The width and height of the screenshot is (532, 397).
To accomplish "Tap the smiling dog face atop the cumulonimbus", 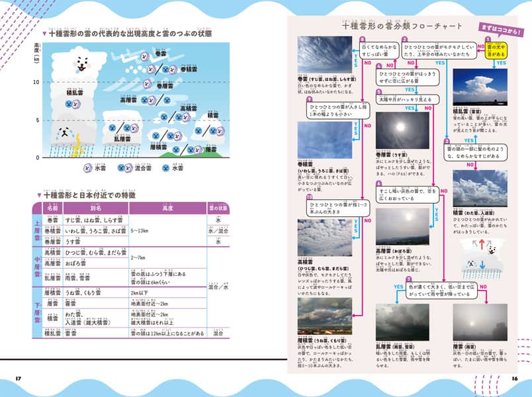I will (x=81, y=64).
